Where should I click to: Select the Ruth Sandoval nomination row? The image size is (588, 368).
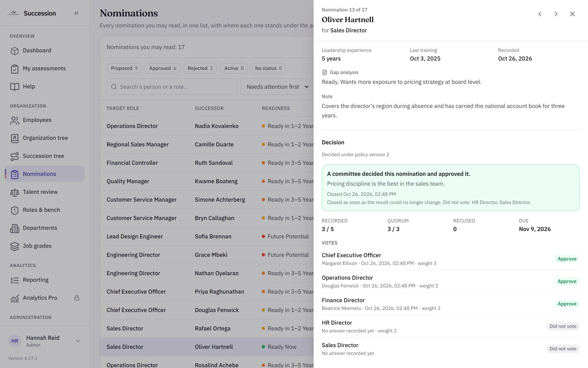207,163
